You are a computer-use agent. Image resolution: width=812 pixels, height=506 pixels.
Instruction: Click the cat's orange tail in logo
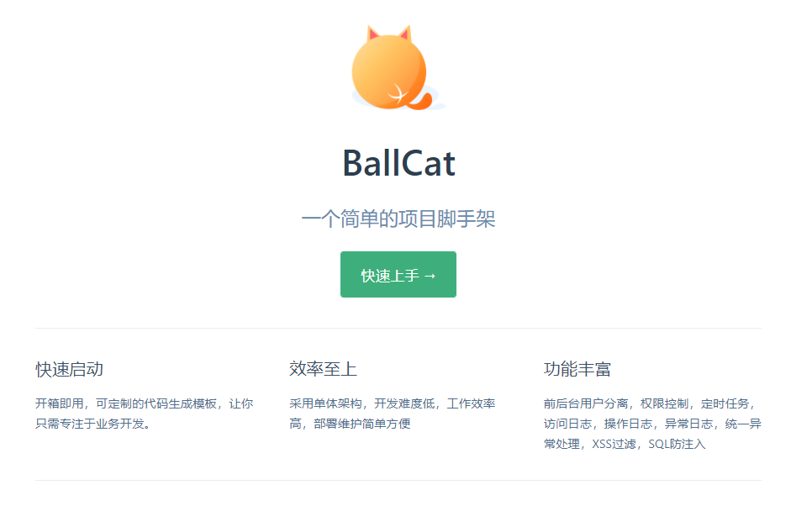coord(420,102)
